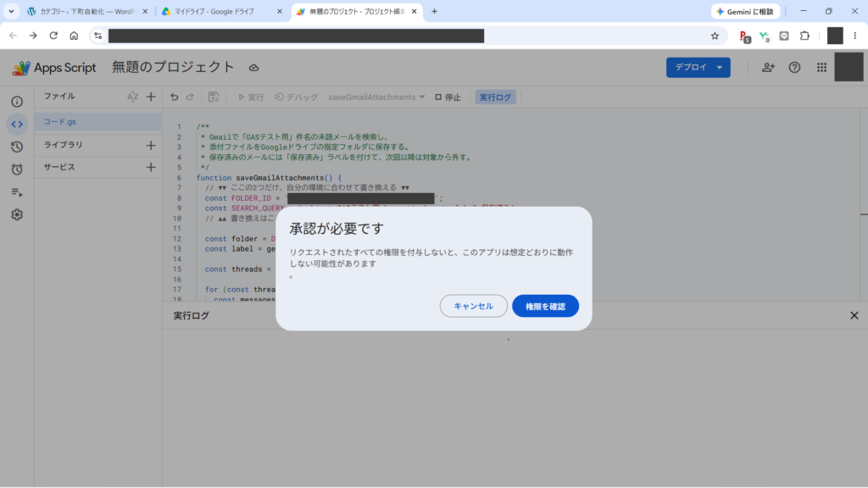Close the 実行ログ panel

[854, 315]
